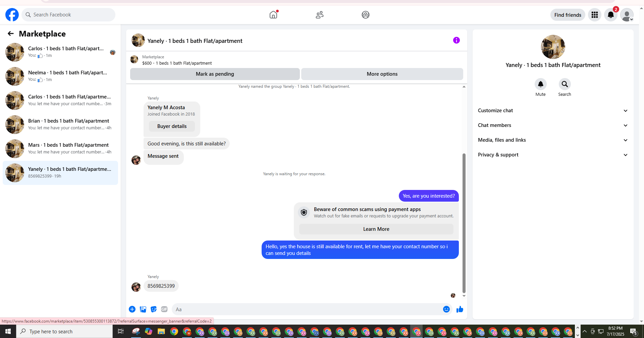Send a thumbs-up like

coord(460,309)
